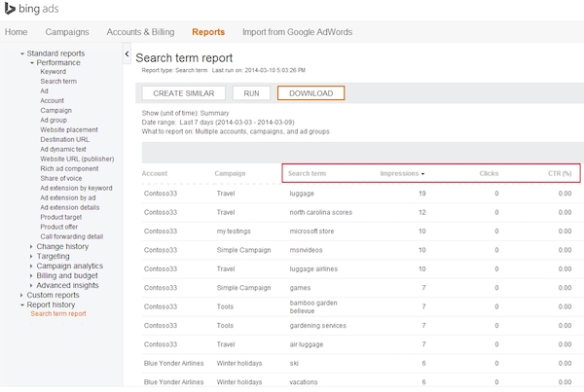584x392 pixels.
Task: Open the Home tab
Action: 17,32
